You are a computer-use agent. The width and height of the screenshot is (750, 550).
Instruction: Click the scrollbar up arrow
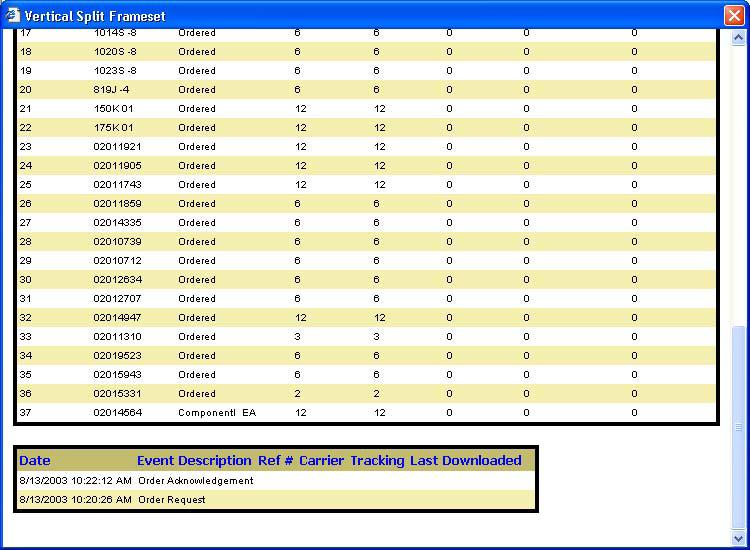pos(739,38)
